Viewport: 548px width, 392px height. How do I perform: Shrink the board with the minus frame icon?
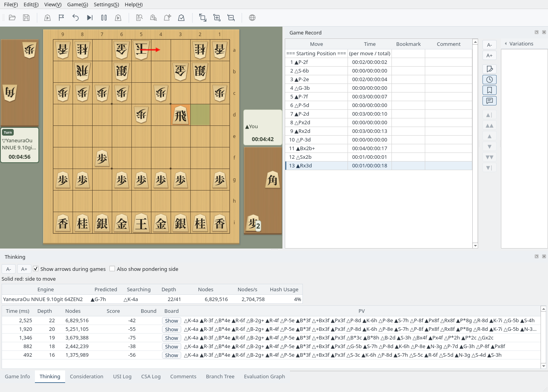coord(231,18)
